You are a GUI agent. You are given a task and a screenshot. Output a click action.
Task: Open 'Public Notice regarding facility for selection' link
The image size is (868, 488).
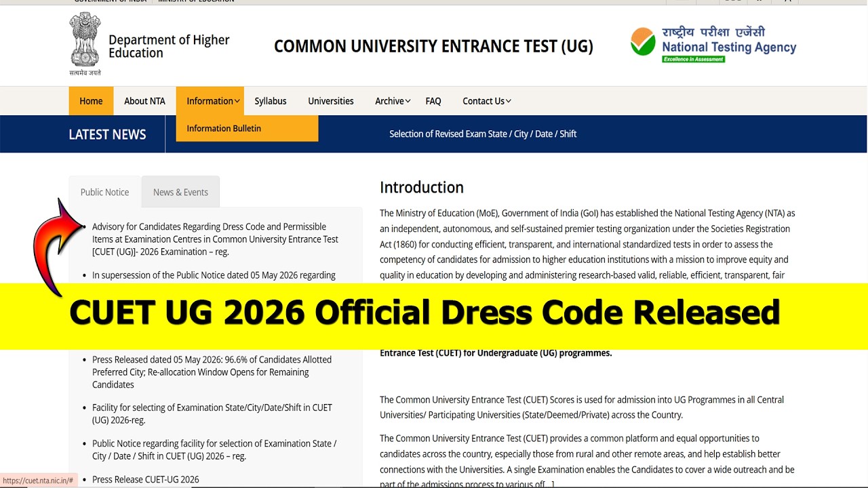[x=214, y=449]
